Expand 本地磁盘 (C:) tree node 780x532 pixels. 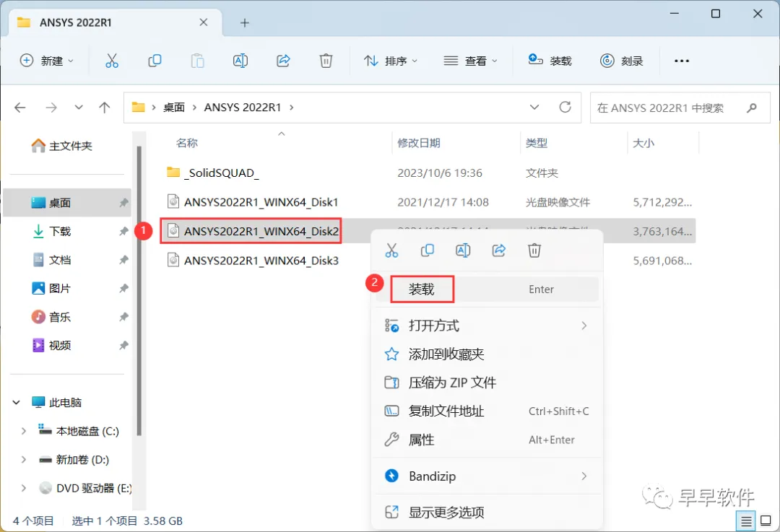(23, 431)
